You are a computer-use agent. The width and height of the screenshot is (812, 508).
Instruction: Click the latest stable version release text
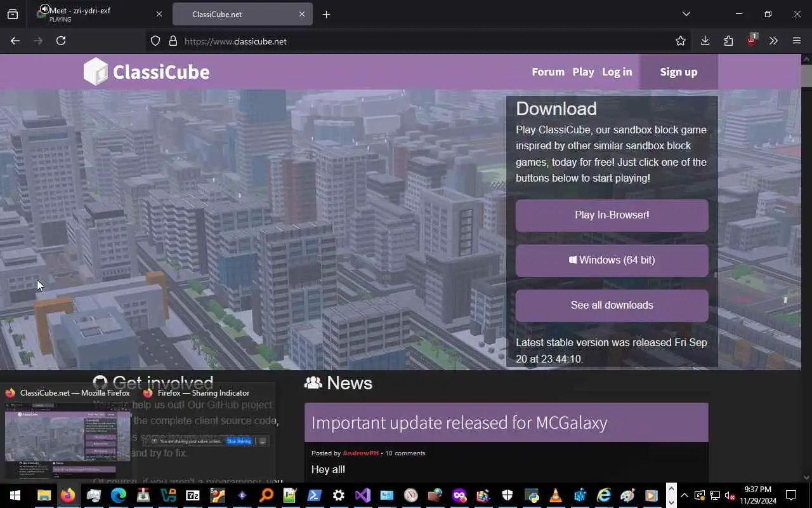click(612, 351)
